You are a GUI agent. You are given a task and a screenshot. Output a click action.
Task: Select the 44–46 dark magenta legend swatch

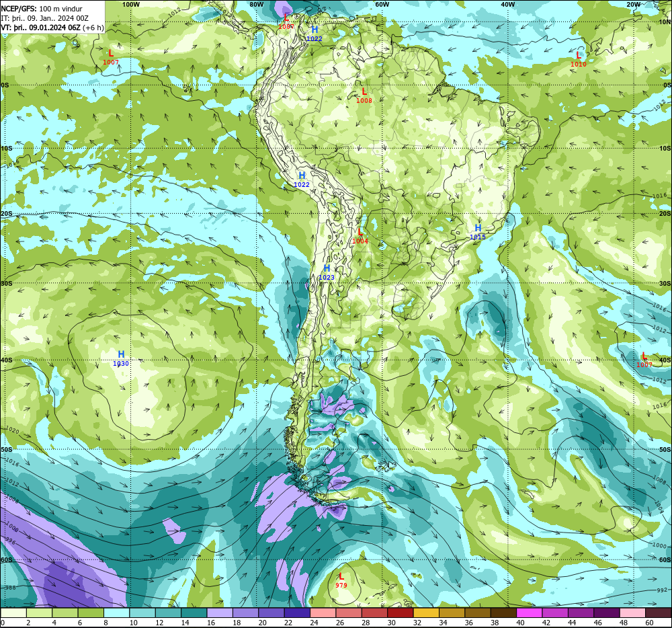pyautogui.click(x=581, y=613)
